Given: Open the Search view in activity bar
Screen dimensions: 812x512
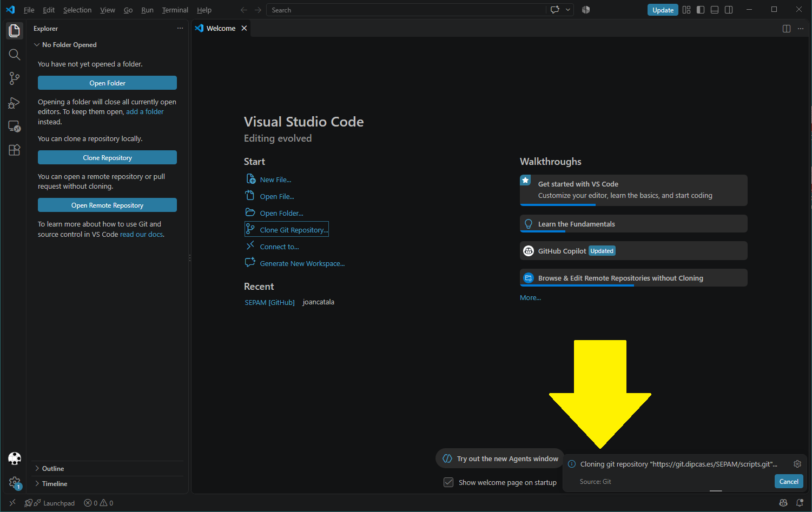Looking at the screenshot, I should tap(15, 55).
